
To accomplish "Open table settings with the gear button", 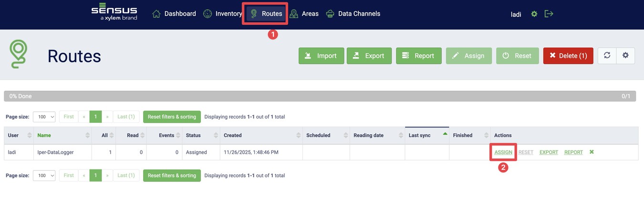I will [625, 56].
